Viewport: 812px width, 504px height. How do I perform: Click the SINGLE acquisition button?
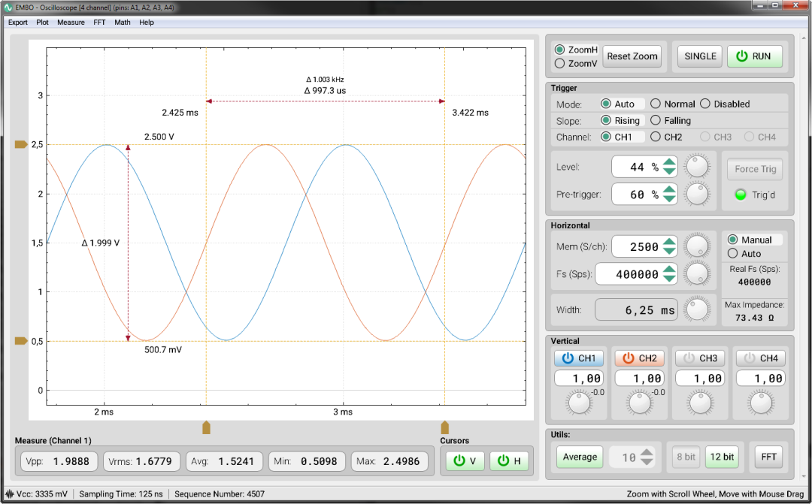point(700,56)
